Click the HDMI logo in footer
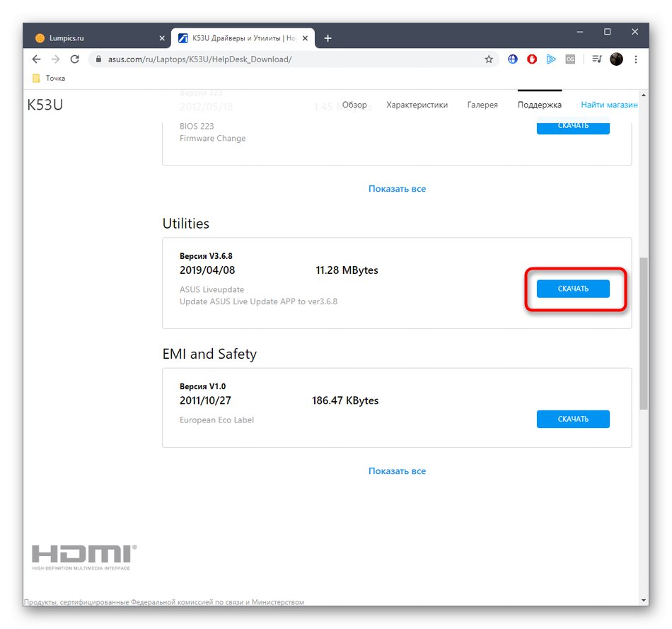Screen dimensions: 672x629 (x=84, y=557)
